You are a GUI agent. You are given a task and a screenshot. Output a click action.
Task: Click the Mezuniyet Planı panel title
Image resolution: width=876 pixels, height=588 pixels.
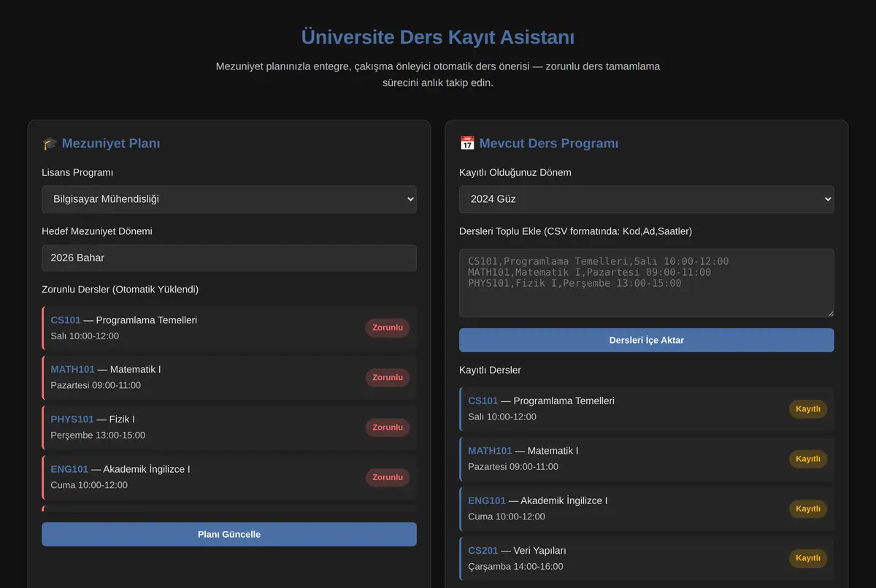pyautogui.click(x=111, y=144)
